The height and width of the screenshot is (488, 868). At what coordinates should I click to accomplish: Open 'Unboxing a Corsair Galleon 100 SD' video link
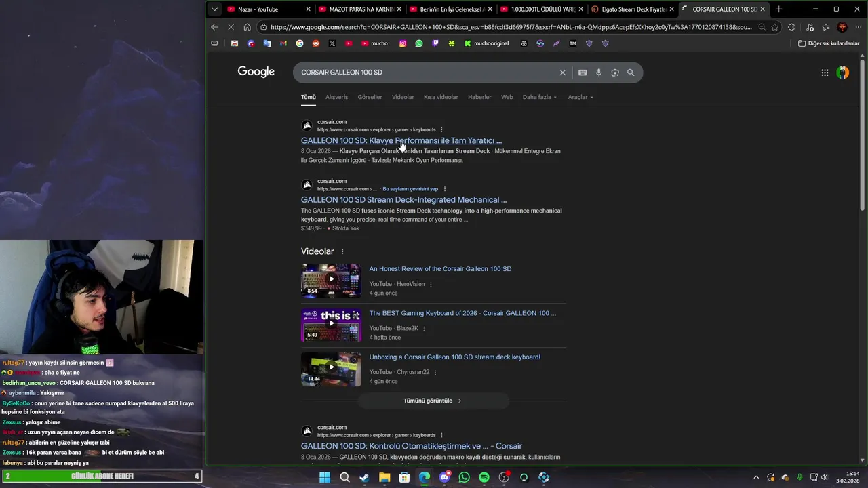(x=454, y=357)
